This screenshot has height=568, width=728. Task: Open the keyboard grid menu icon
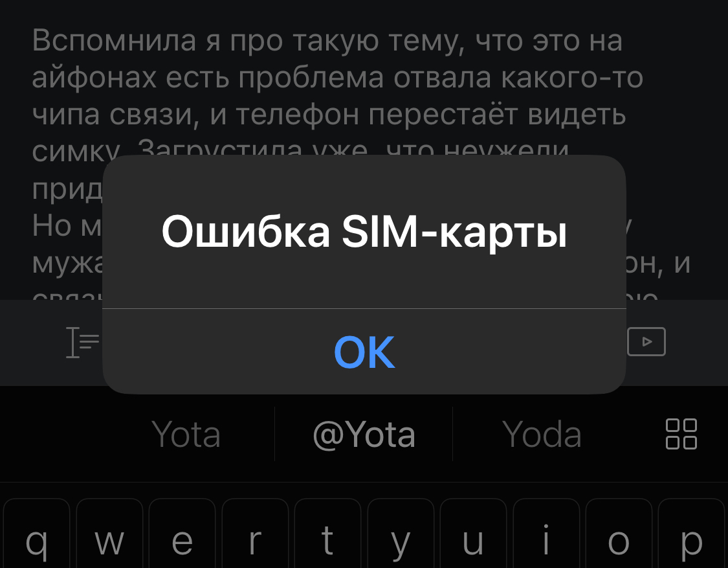click(x=681, y=434)
